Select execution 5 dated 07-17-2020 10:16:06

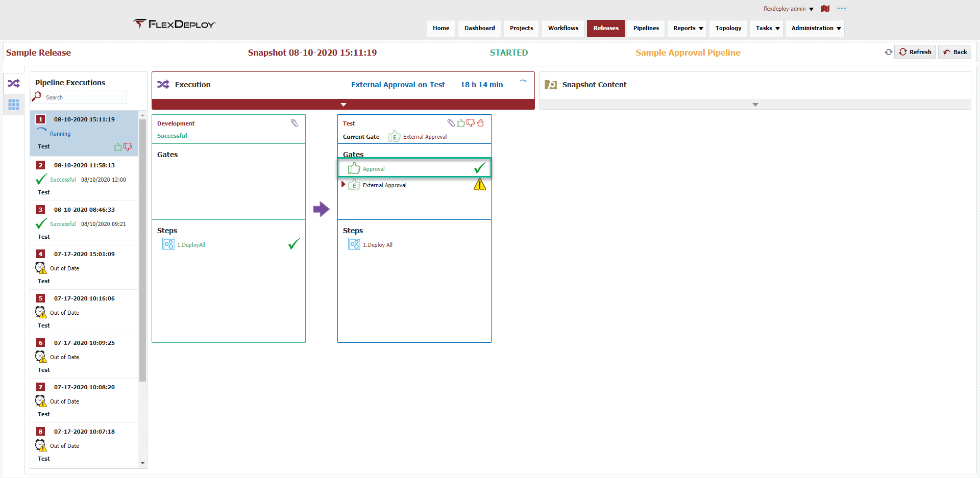click(x=84, y=312)
